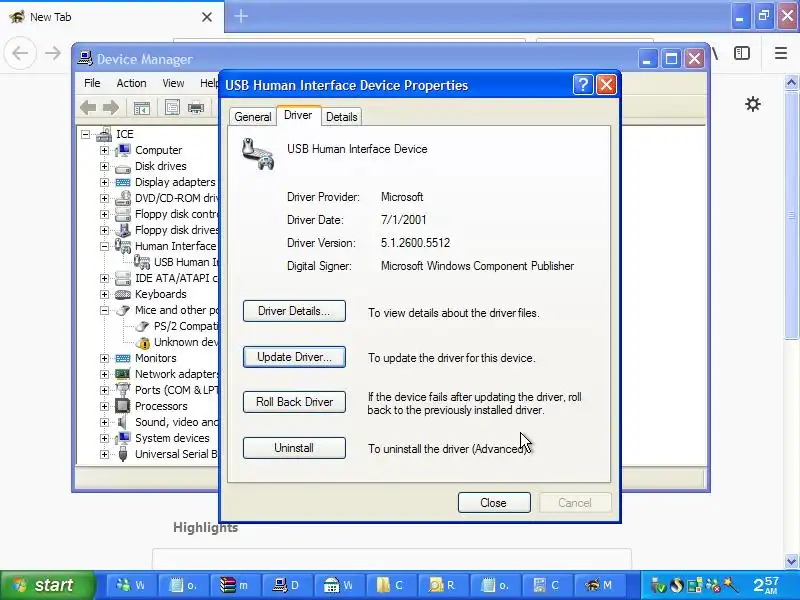The height and width of the screenshot is (600, 800).
Task: Select the Universal Serial Bus category icon
Action: [123, 454]
